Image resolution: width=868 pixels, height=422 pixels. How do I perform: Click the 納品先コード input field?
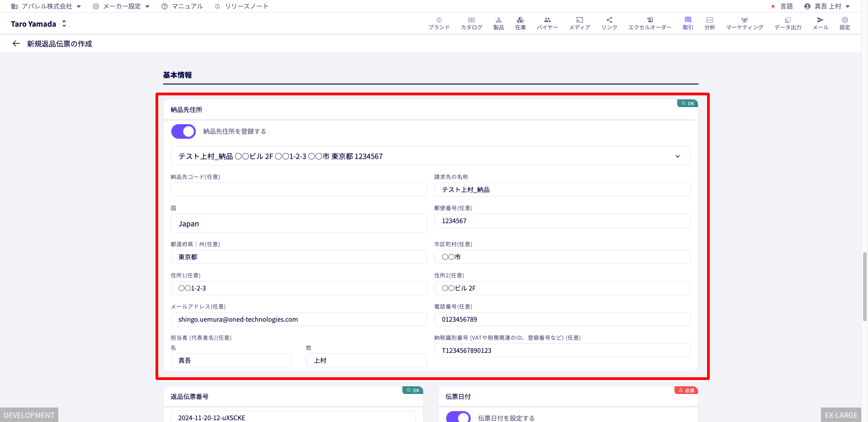pyautogui.click(x=299, y=190)
